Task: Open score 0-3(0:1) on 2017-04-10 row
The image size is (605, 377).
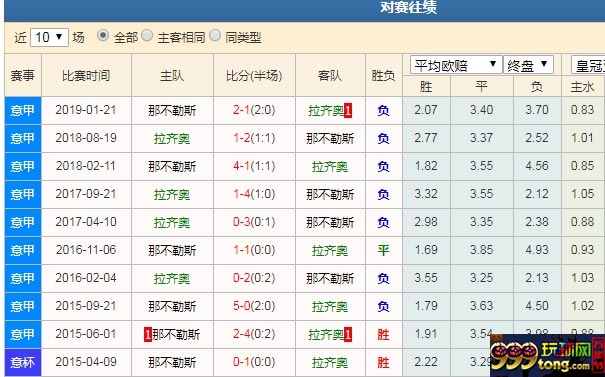Action: tap(254, 222)
